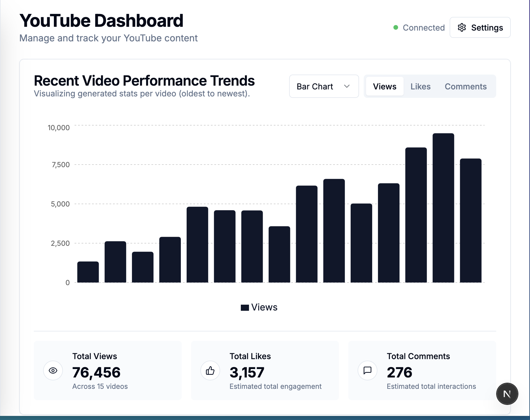The image size is (530, 420).
Task: Click the tallest bar in the chart
Action: point(443,208)
